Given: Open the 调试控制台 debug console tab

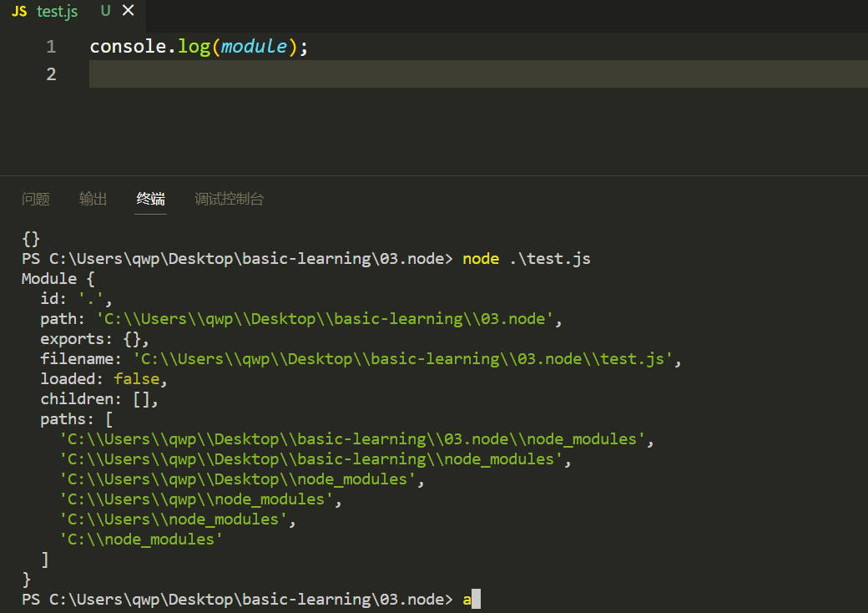Looking at the screenshot, I should click(x=230, y=199).
